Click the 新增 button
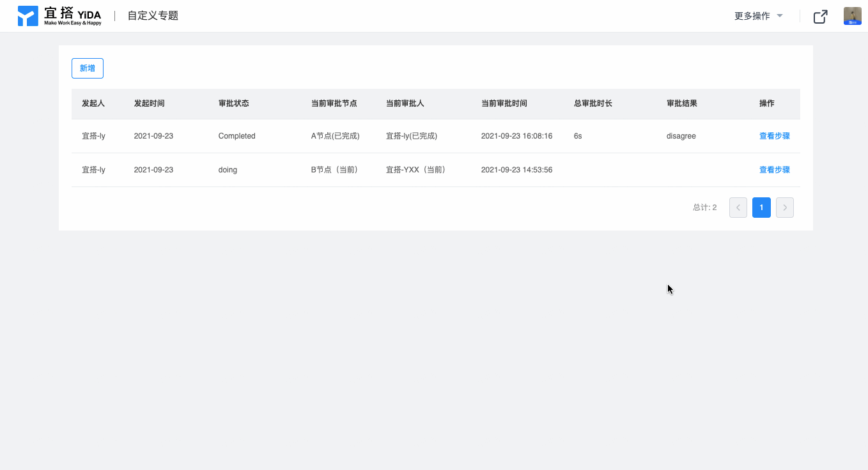868x470 pixels. coord(88,68)
